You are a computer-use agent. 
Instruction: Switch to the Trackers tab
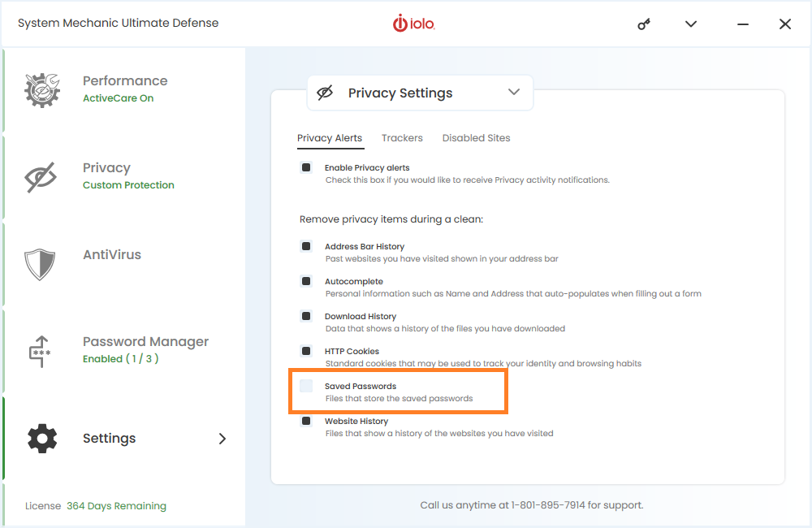pos(402,138)
